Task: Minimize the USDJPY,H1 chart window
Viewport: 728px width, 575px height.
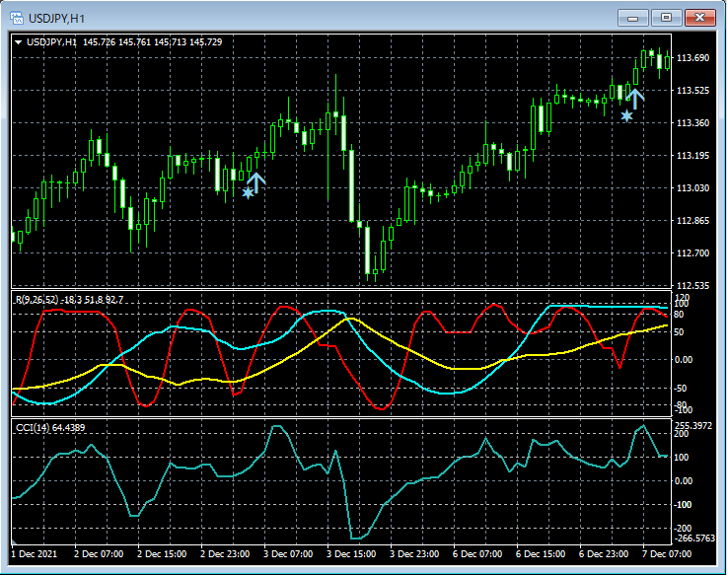Action: (x=633, y=17)
